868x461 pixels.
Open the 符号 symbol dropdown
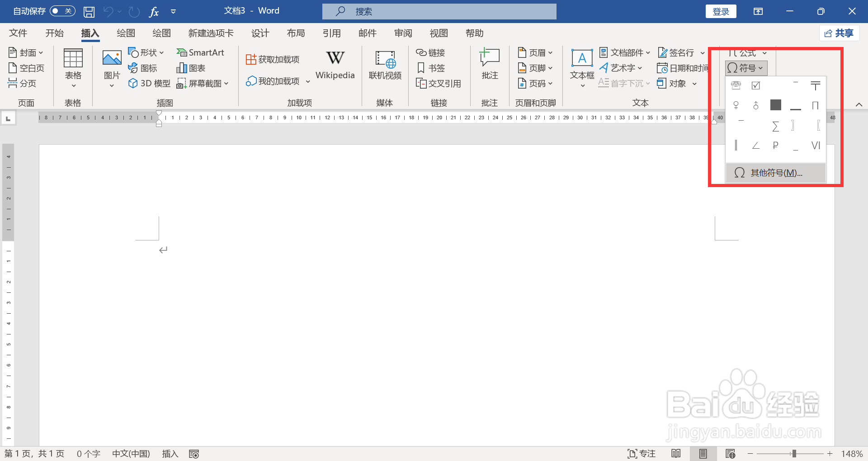tap(745, 68)
